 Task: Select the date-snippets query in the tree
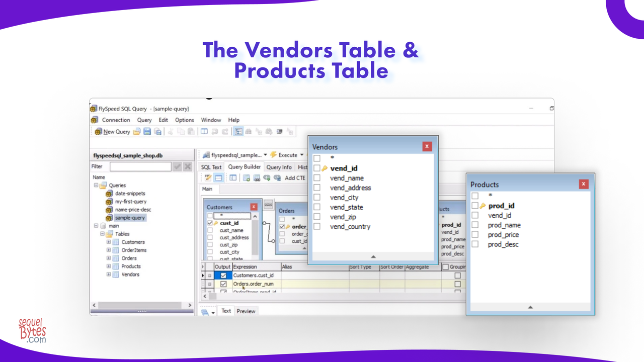tap(130, 194)
